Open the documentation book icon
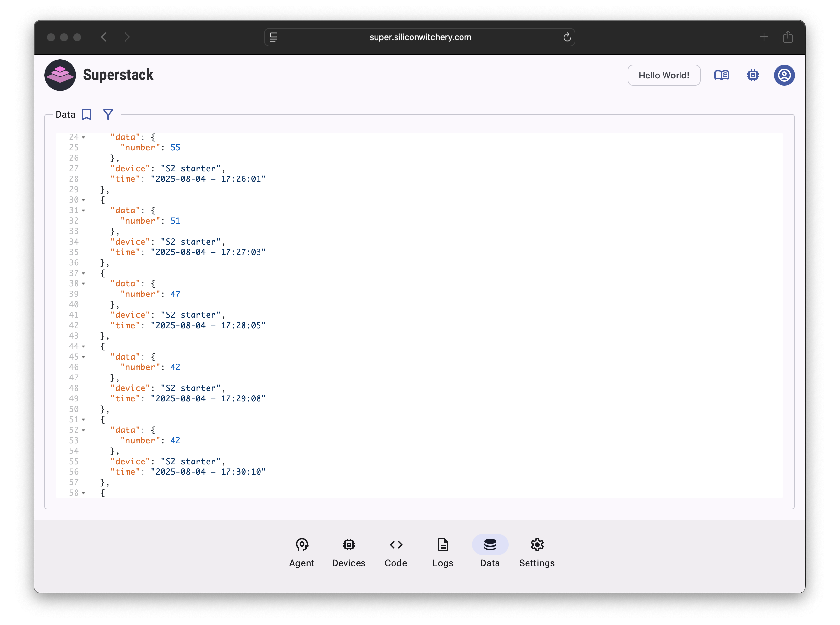The height and width of the screenshot is (625, 840). click(x=721, y=75)
